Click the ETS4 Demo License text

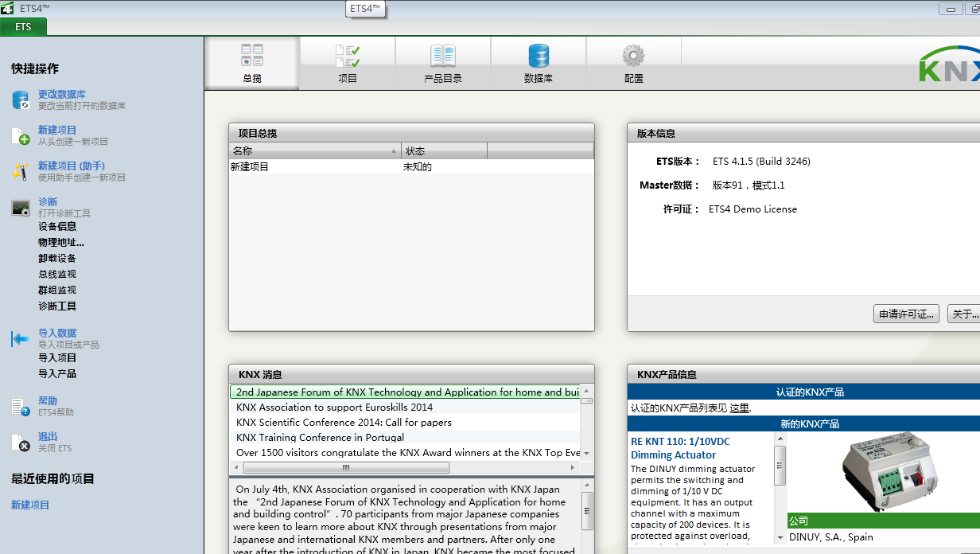point(752,209)
